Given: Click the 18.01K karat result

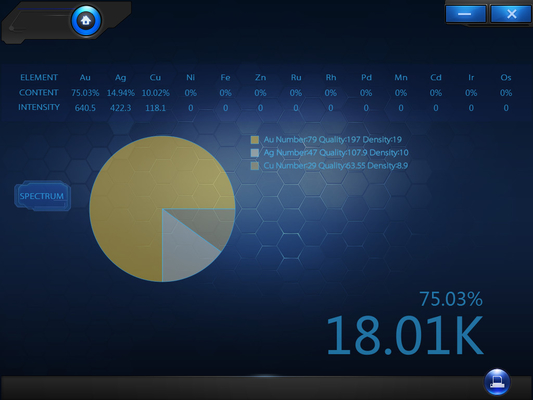Looking at the screenshot, I should (405, 335).
